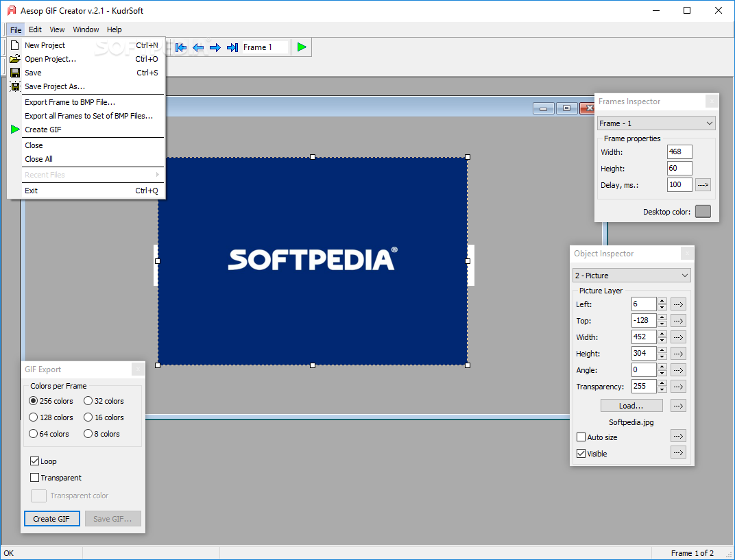The height and width of the screenshot is (560, 735).
Task: Click Create GIF button in GIF Export
Action: pyautogui.click(x=51, y=519)
